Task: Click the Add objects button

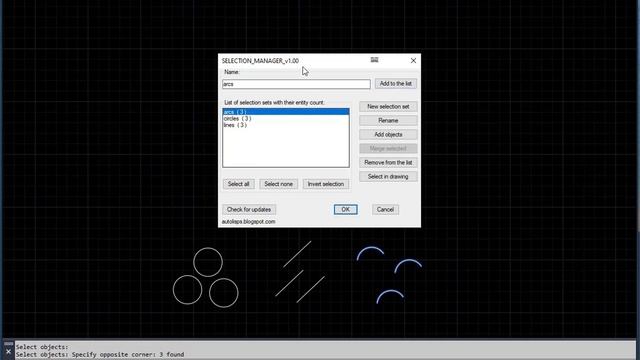Action: click(x=388, y=134)
